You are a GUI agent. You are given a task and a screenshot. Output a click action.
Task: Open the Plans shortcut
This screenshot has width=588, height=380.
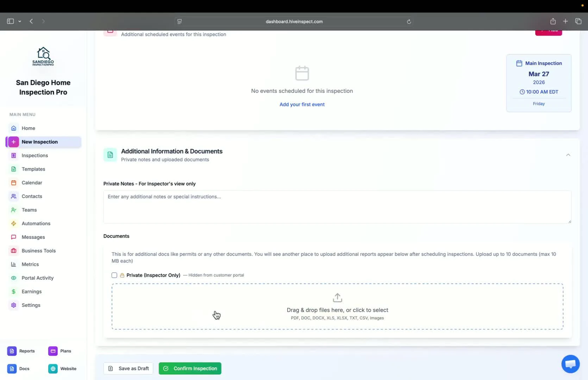click(60, 351)
